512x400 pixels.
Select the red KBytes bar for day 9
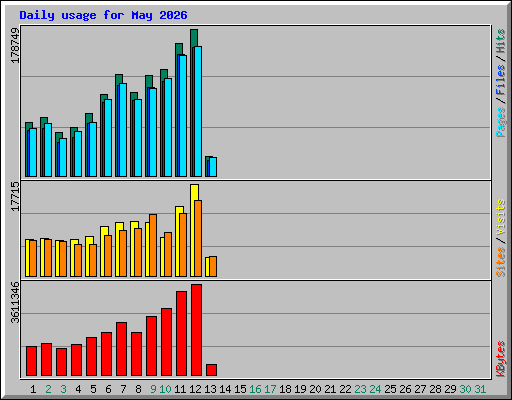[x=151, y=346]
